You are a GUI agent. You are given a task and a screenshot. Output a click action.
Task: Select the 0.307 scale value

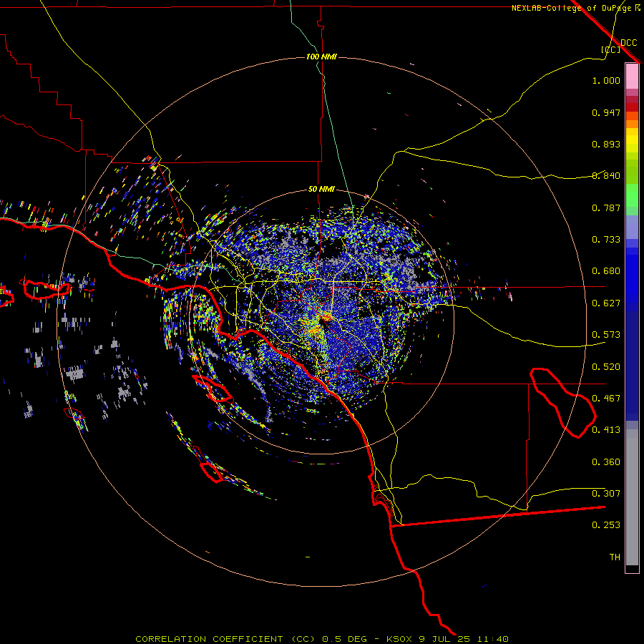point(606,494)
